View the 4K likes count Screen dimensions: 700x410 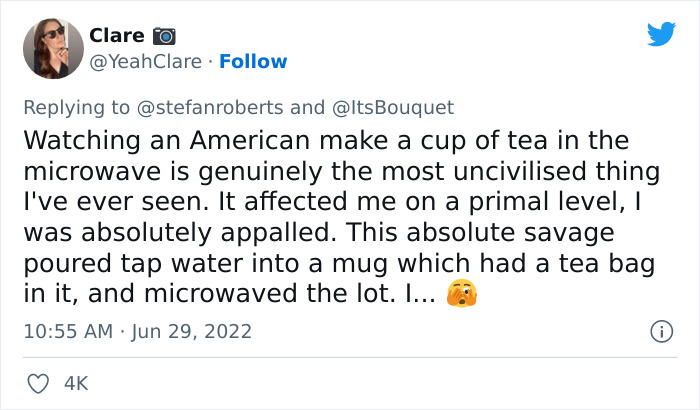pyautogui.click(x=76, y=382)
